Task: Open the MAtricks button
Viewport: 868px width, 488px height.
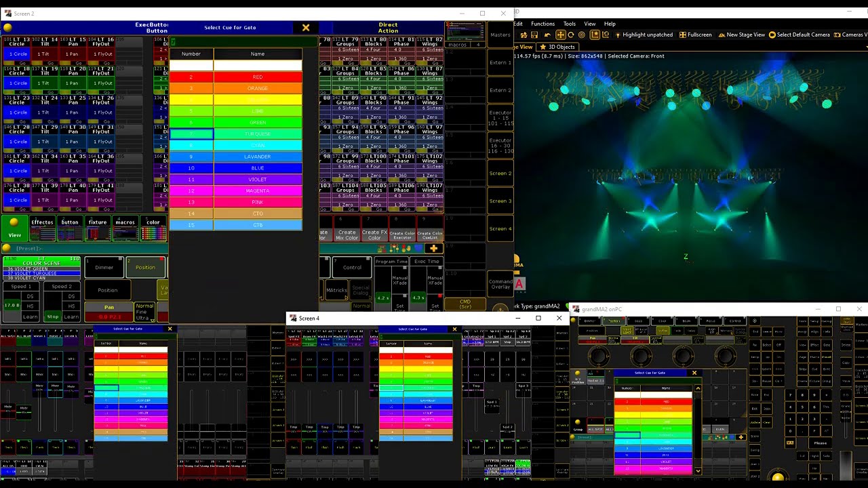Action: [x=336, y=290]
